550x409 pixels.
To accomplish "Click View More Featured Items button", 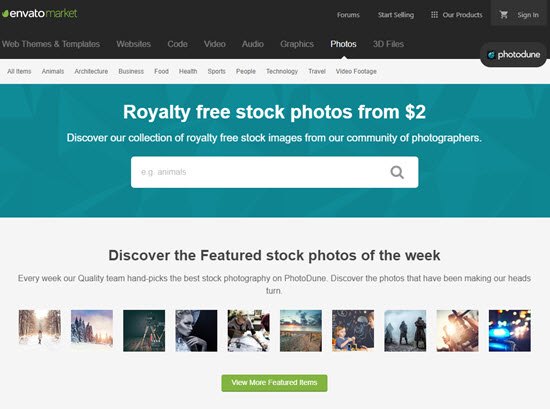I will pyautogui.click(x=274, y=383).
